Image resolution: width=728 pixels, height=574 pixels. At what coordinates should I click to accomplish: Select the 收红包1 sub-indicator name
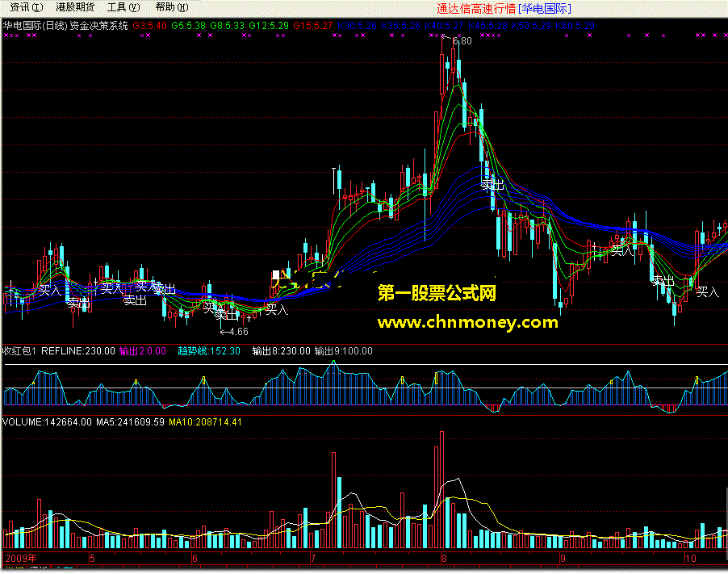pyautogui.click(x=19, y=351)
